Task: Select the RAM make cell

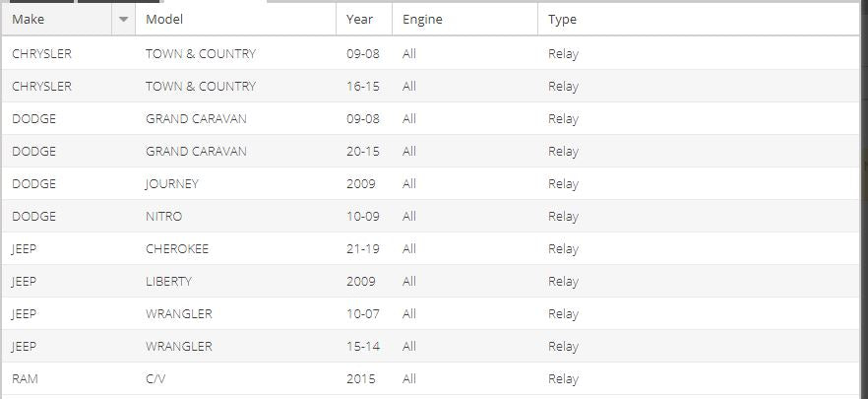Action: [26, 379]
